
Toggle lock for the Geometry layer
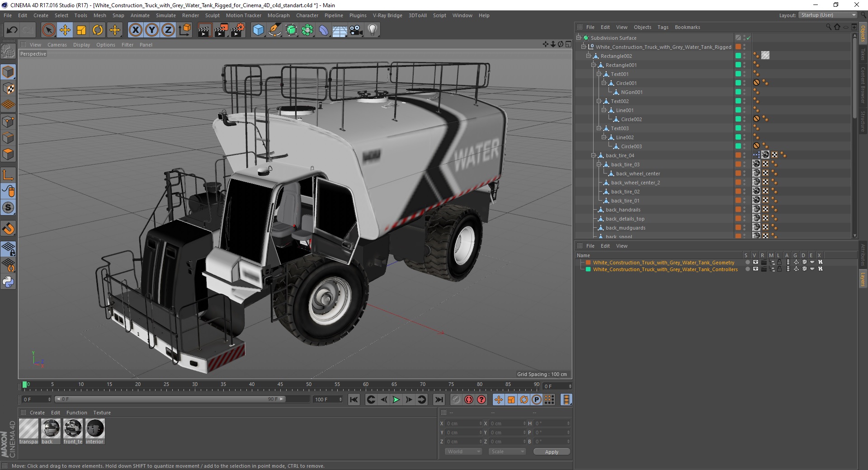click(x=779, y=262)
